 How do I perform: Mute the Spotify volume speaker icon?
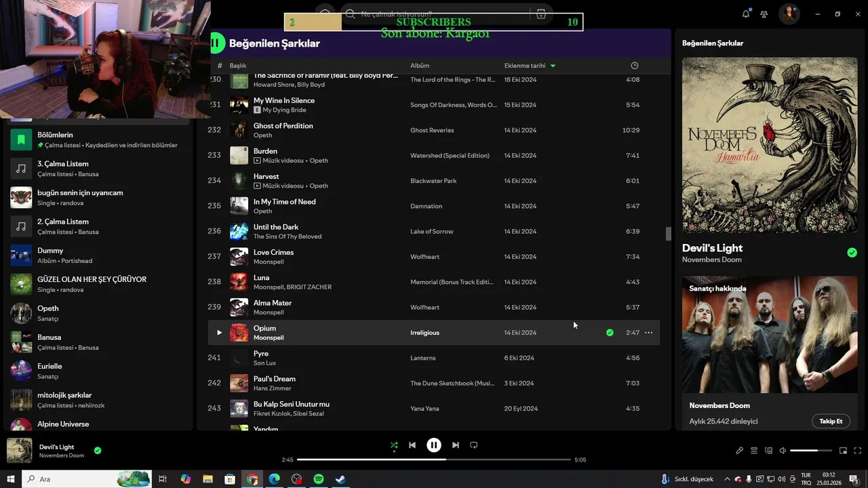coord(783,451)
